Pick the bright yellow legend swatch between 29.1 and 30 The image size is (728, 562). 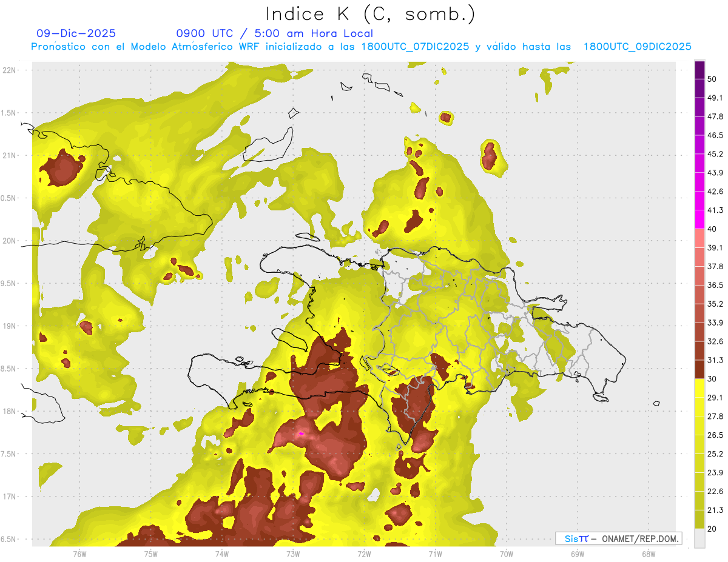pos(700,388)
